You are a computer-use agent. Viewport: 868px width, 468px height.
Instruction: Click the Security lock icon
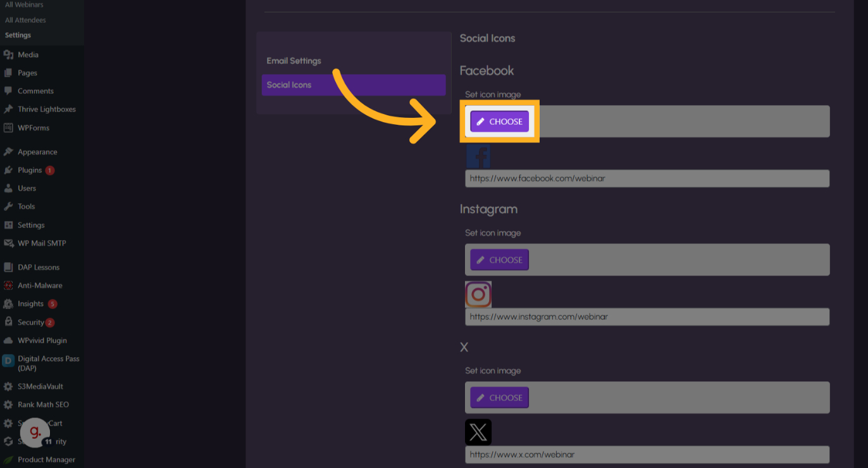(x=8, y=322)
